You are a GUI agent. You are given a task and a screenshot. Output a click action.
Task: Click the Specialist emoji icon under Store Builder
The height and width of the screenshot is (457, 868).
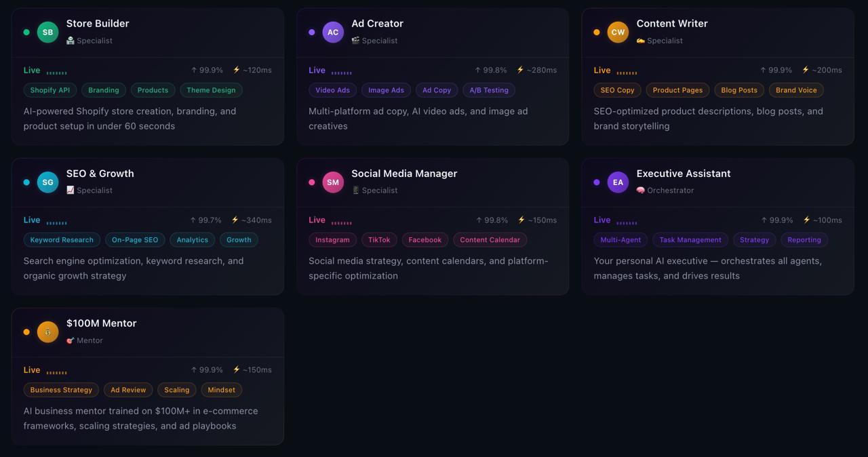coord(71,41)
